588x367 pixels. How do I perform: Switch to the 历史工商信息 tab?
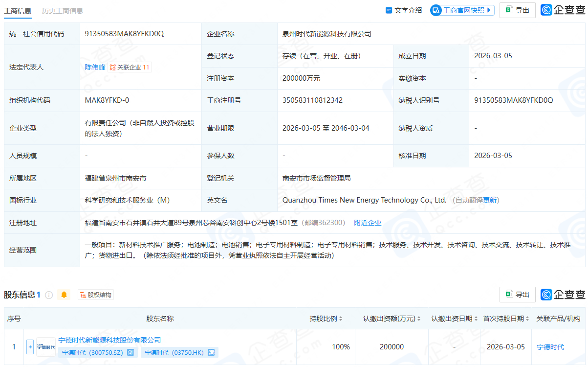[63, 9]
